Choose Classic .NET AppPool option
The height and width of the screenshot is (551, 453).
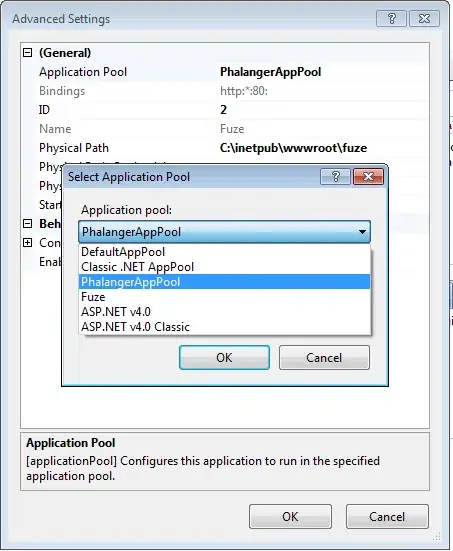coord(225,267)
